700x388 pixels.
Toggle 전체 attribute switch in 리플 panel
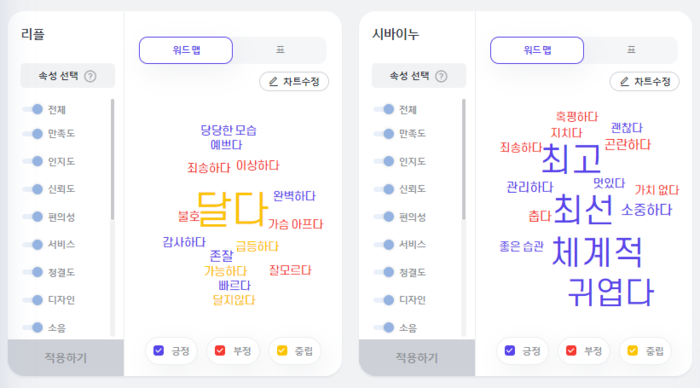tap(33, 109)
